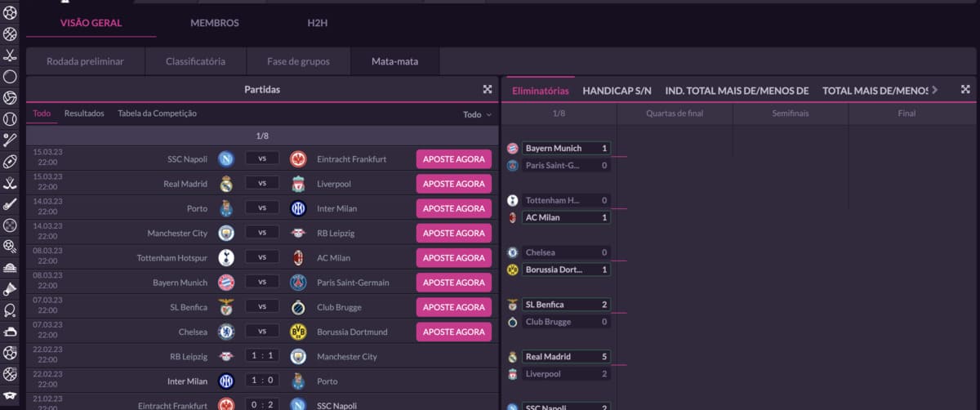
Task: Open the Tabela da Competição link
Action: tap(157, 114)
